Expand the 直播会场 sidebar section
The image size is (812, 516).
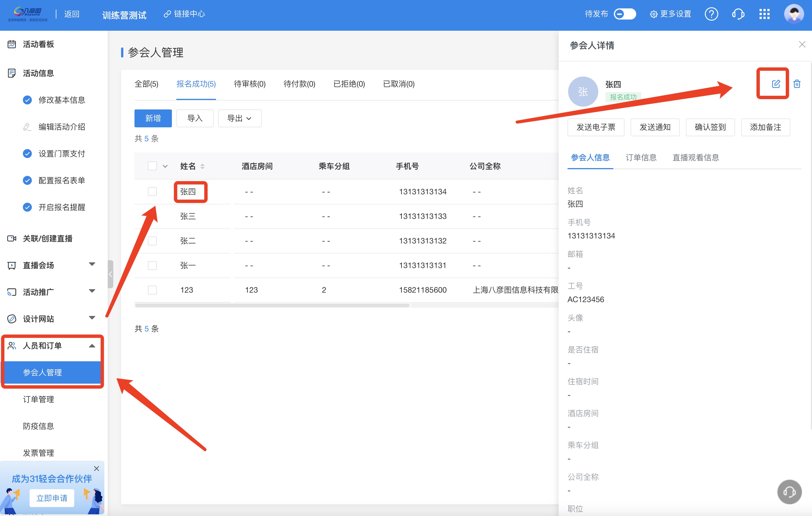pyautogui.click(x=92, y=264)
